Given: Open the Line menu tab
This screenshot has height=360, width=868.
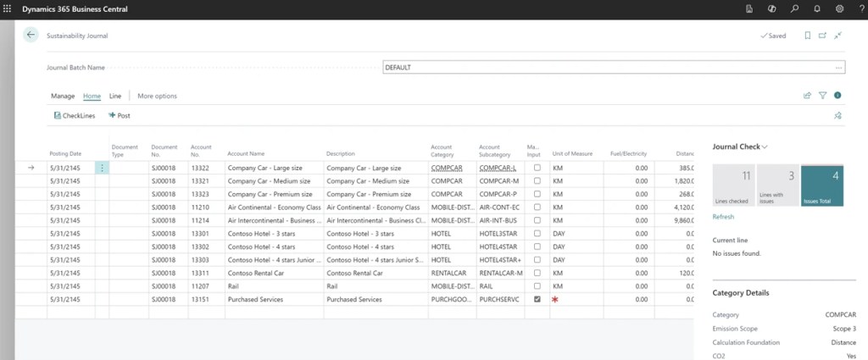Looking at the screenshot, I should coord(115,96).
